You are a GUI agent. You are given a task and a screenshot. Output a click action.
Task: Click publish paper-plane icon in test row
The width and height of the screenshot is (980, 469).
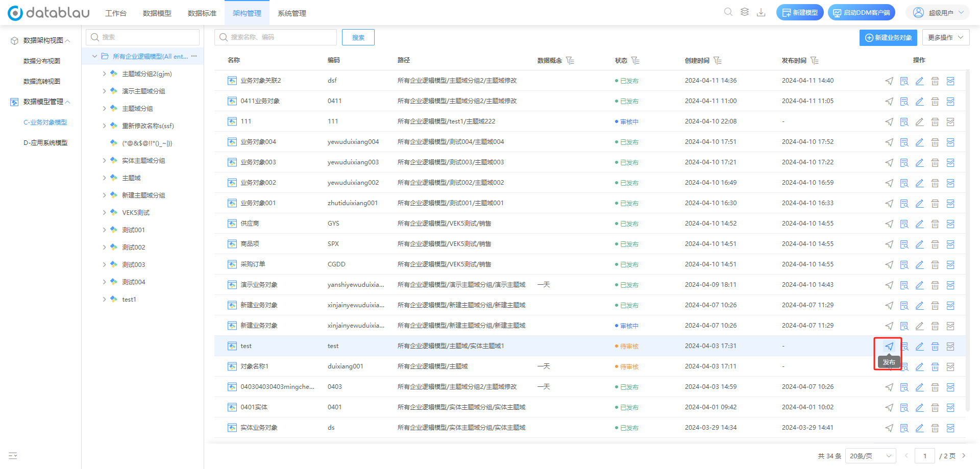pos(889,347)
